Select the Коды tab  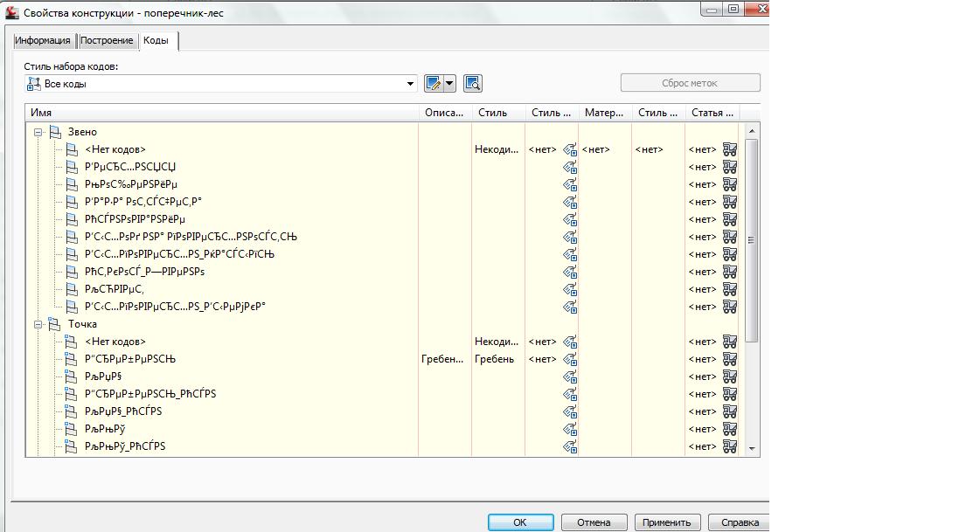click(x=156, y=40)
